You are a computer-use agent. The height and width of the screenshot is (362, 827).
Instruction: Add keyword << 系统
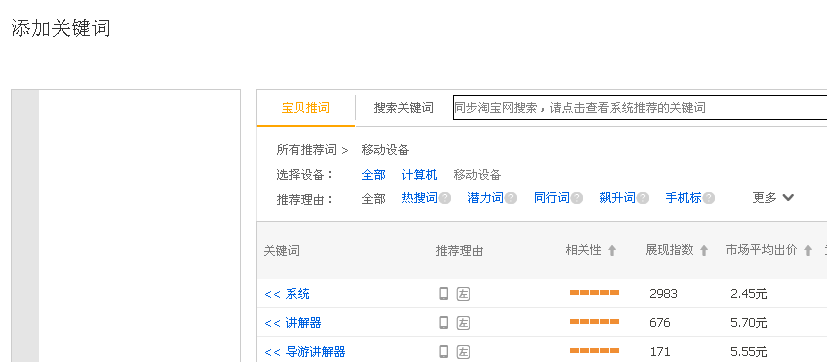(287, 294)
